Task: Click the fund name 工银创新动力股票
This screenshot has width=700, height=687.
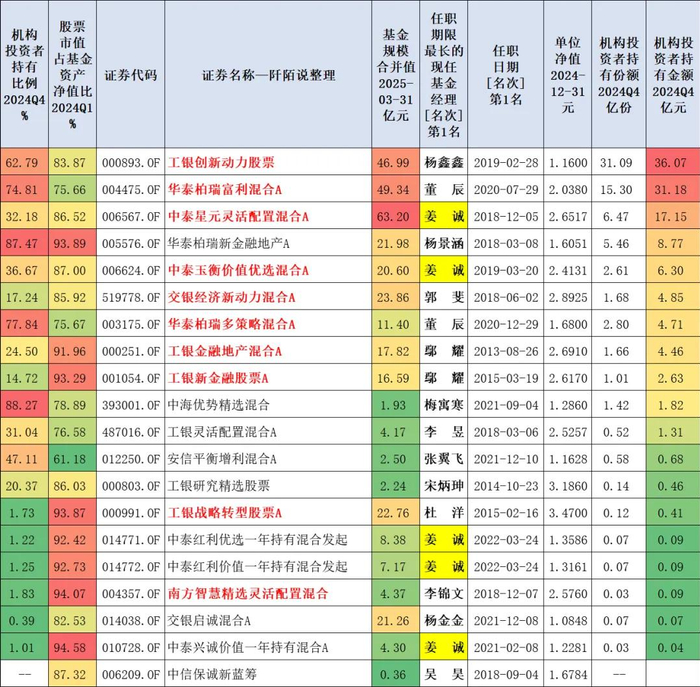Action: pos(221,162)
